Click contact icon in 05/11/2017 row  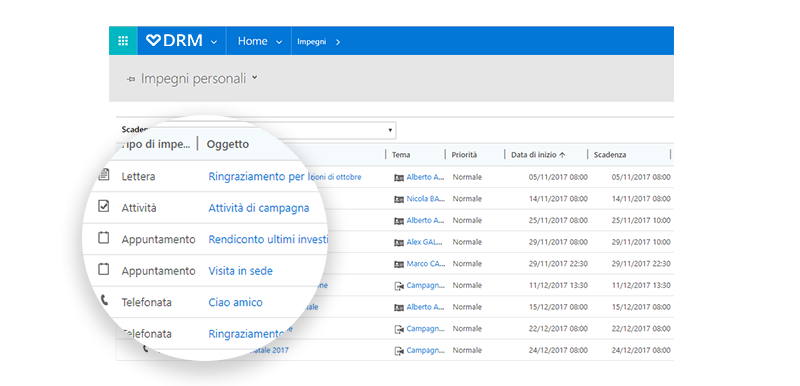[x=398, y=177]
